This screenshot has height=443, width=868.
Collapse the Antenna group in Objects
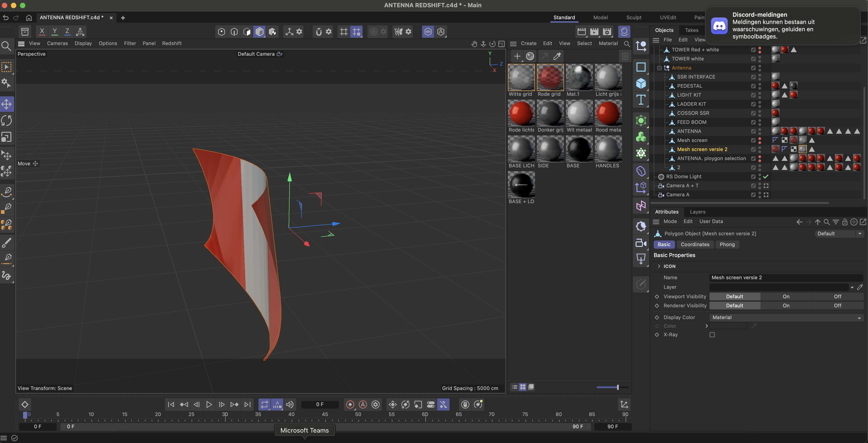click(x=659, y=68)
